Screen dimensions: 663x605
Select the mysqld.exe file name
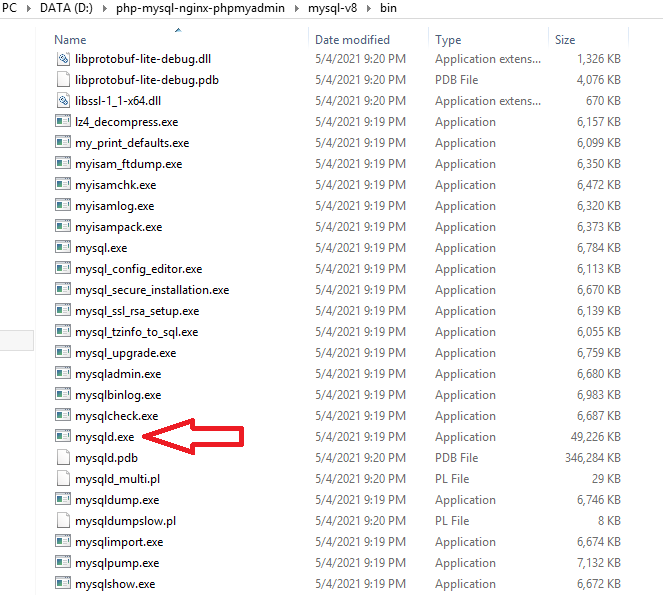tap(104, 437)
